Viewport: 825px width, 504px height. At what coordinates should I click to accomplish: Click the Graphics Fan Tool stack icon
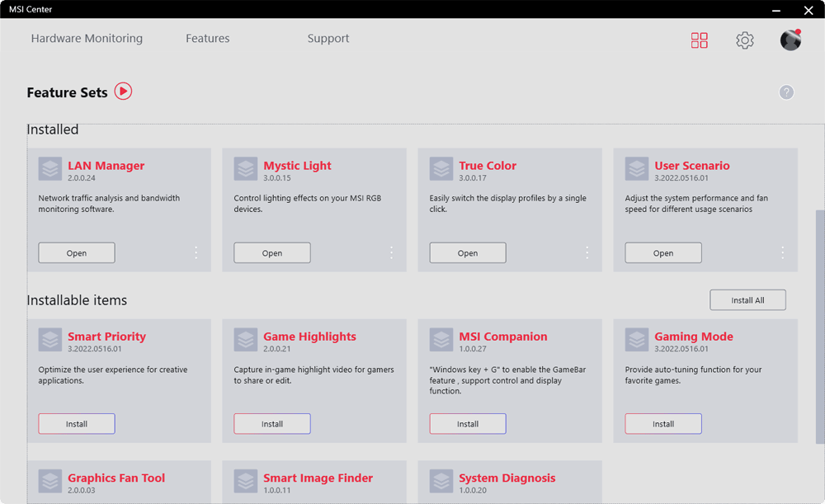[x=50, y=482]
